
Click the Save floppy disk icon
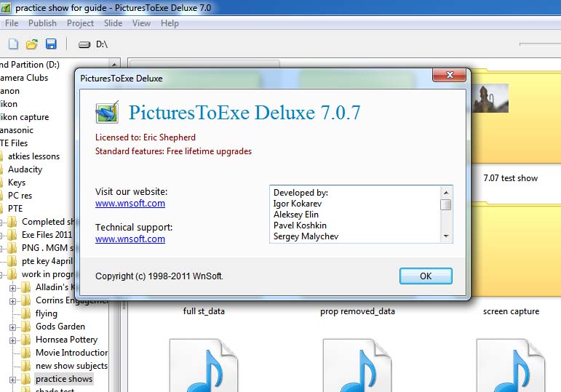click(x=51, y=44)
